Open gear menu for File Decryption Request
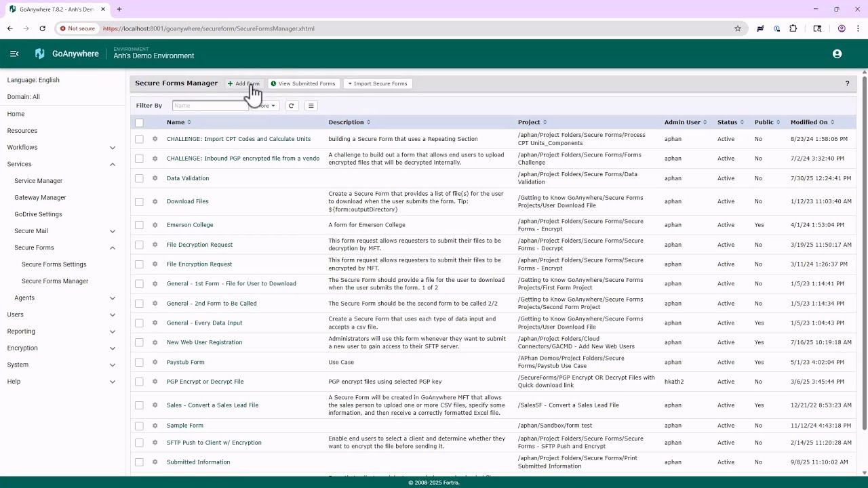This screenshot has height=488, width=868. pyautogui.click(x=155, y=245)
